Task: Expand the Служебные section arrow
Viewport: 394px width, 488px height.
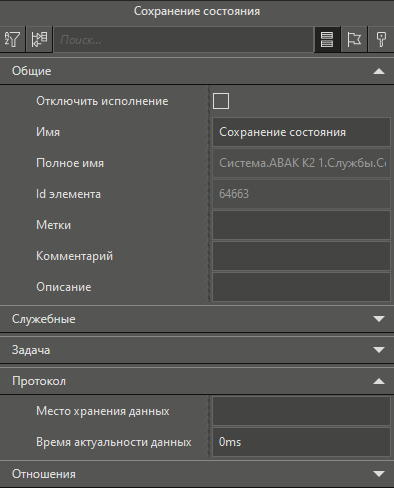Action: click(x=379, y=319)
